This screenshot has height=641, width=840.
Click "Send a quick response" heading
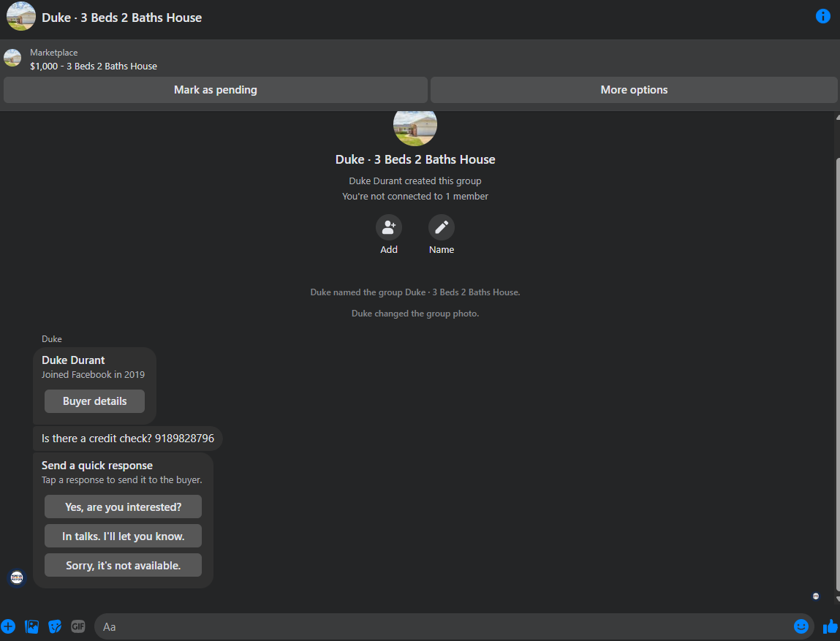pyautogui.click(x=97, y=466)
